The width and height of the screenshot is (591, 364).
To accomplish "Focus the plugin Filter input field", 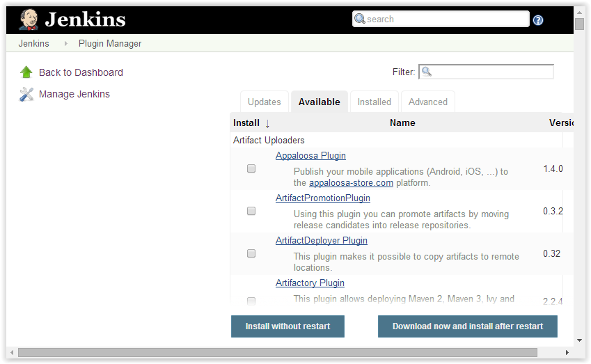I will [486, 72].
